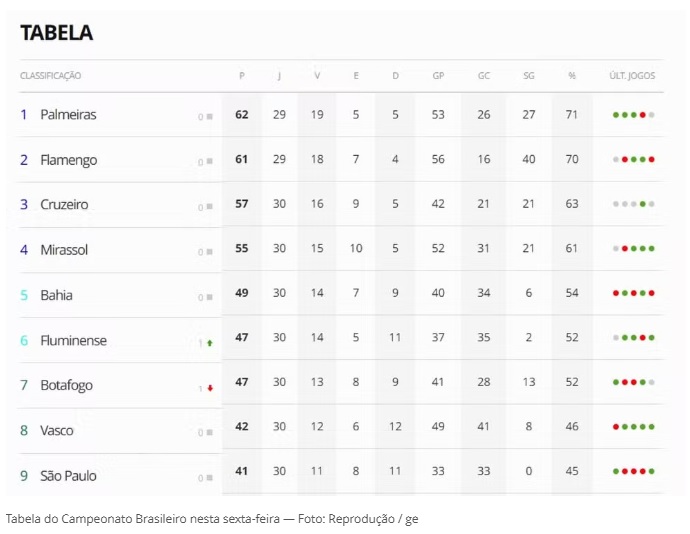Select the SG column header
The image size is (690, 534).
coord(529,76)
